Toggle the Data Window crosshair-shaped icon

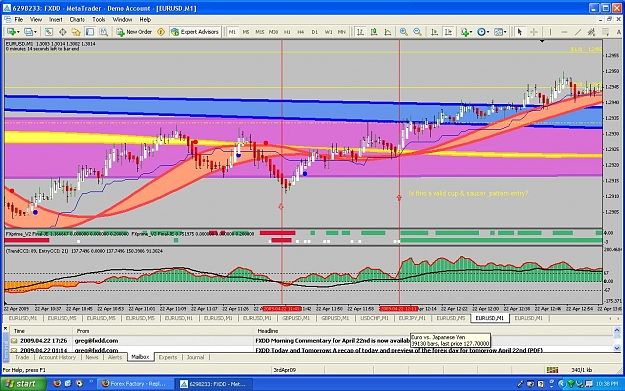click(x=63, y=32)
